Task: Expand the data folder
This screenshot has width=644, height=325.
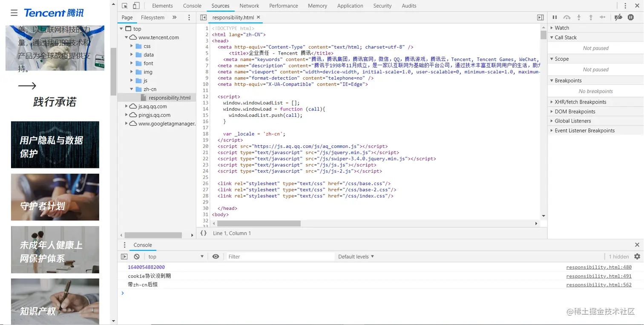Action: [x=132, y=55]
